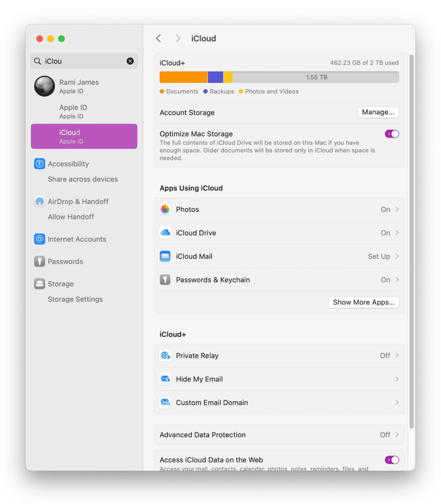Click Advanced Data Protection Off status
The height and width of the screenshot is (504, 441).
pos(385,435)
